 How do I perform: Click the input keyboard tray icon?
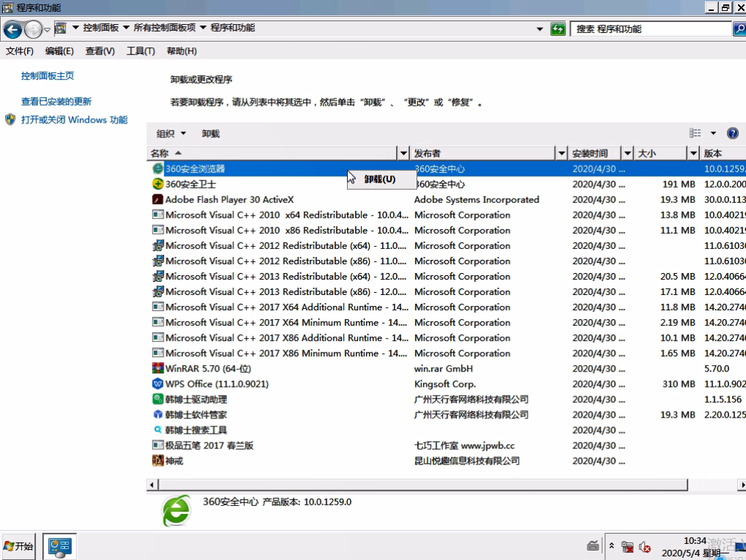593,545
